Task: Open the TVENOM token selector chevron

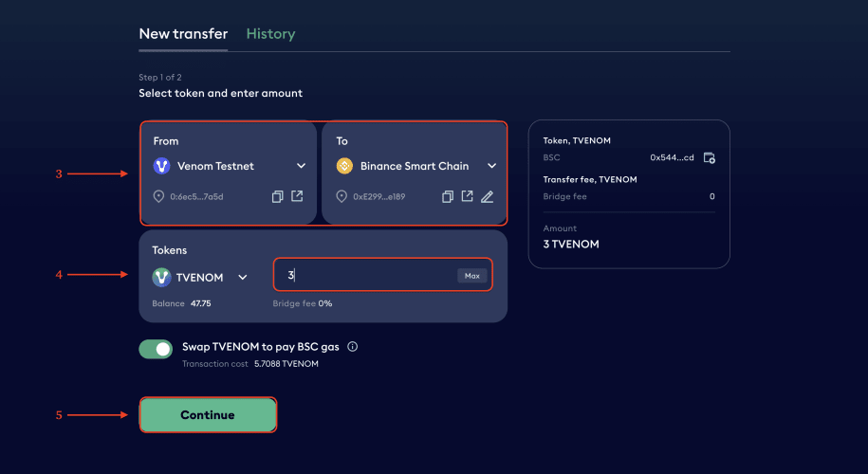Action: click(243, 277)
